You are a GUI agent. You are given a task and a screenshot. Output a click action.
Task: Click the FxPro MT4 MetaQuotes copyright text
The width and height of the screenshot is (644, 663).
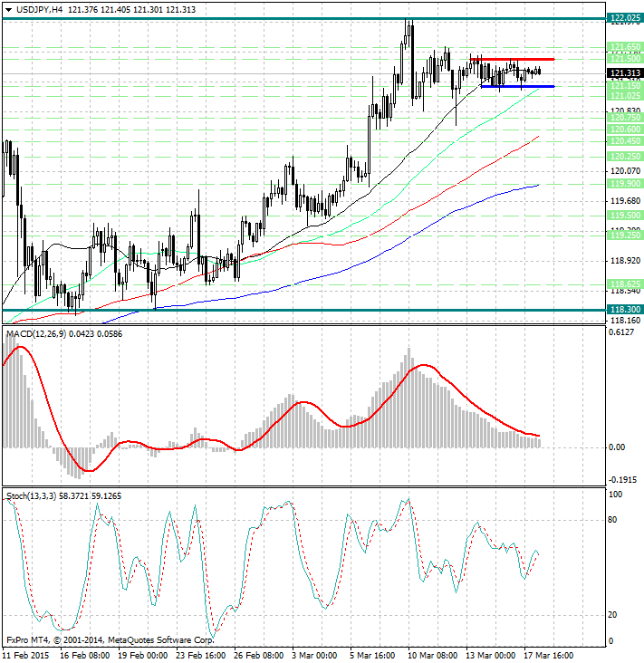coord(111,640)
